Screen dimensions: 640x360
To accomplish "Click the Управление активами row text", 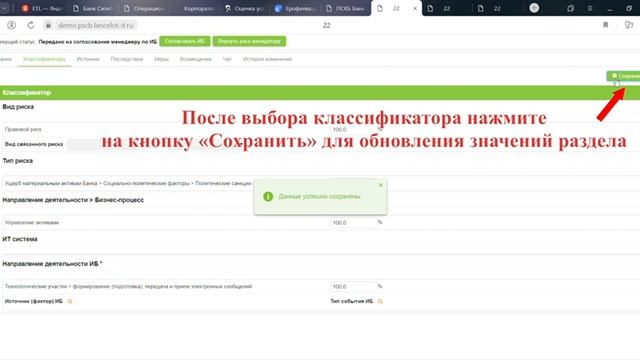I will point(32,222).
